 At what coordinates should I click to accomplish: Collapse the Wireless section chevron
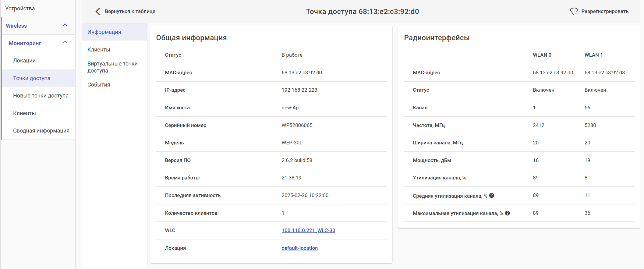click(65, 25)
